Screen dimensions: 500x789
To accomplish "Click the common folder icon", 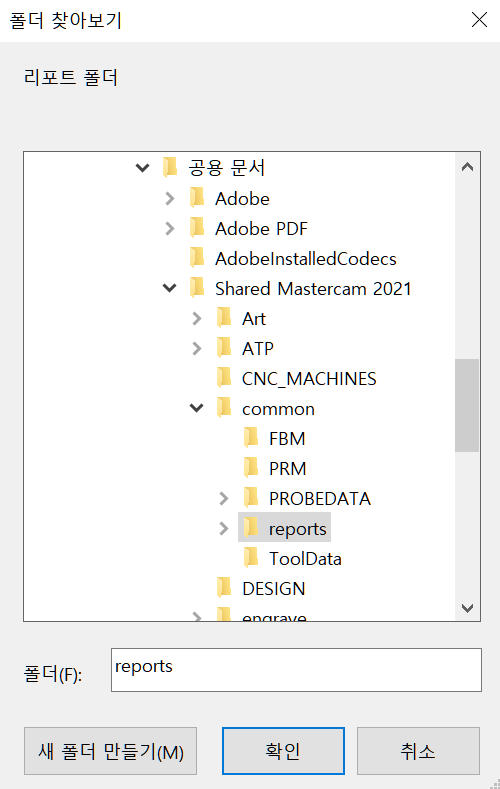I will click(224, 407).
